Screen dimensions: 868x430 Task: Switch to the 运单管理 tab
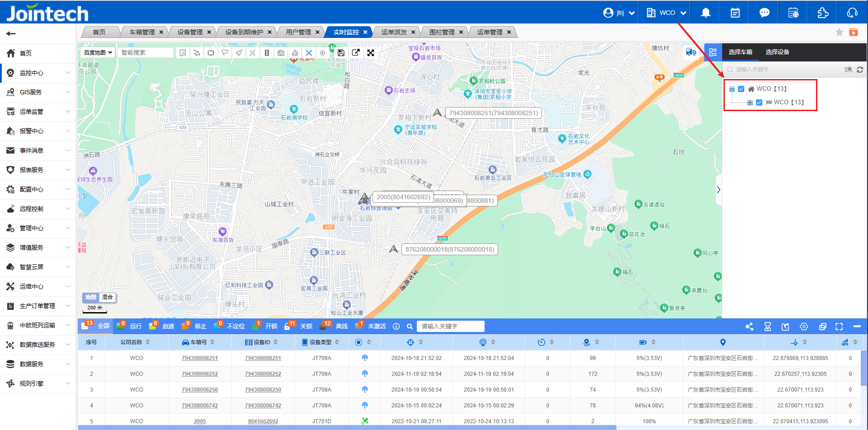click(490, 32)
